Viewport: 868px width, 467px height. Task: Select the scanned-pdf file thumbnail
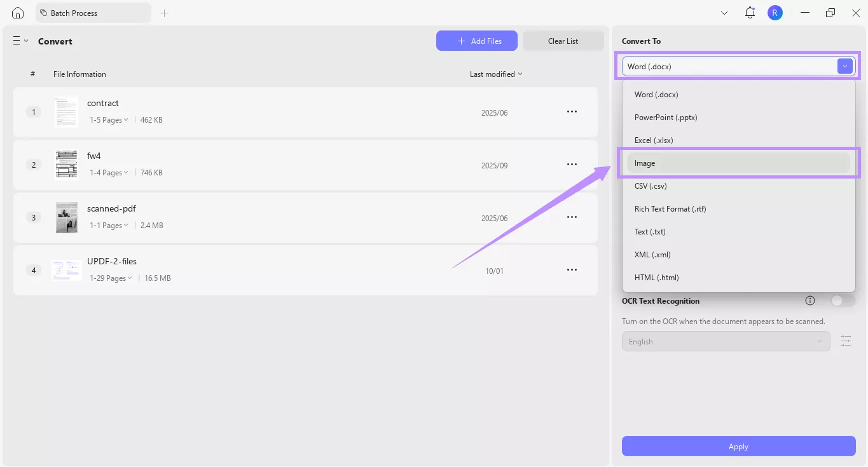67,217
